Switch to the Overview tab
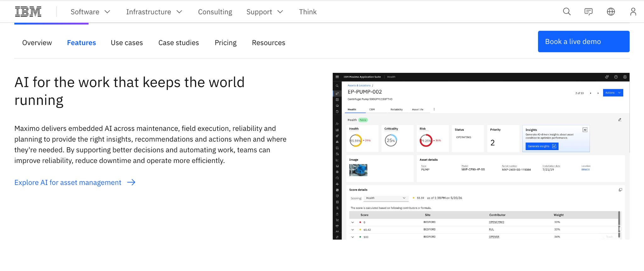The width and height of the screenshot is (644, 271). [x=37, y=43]
